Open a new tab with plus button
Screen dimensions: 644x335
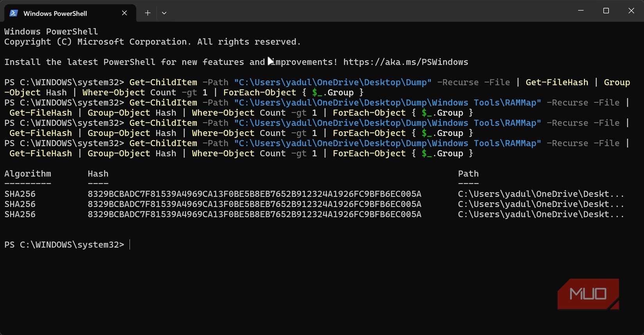click(148, 13)
